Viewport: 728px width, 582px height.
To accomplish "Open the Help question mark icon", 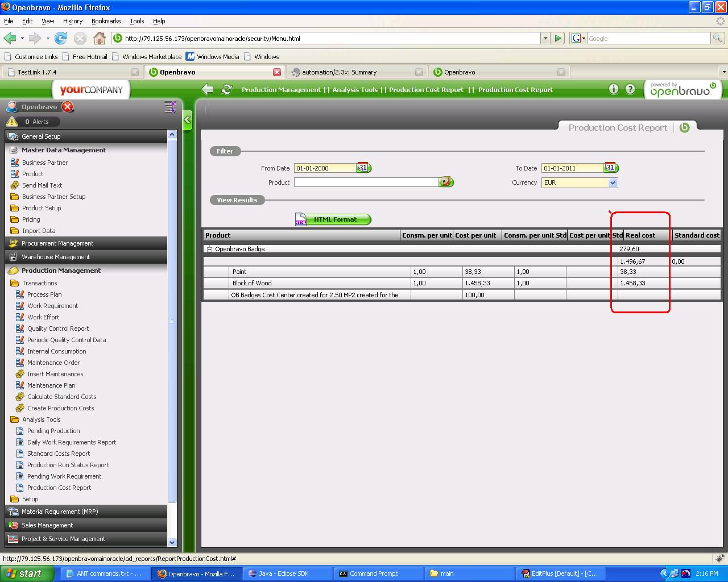I will coord(630,89).
